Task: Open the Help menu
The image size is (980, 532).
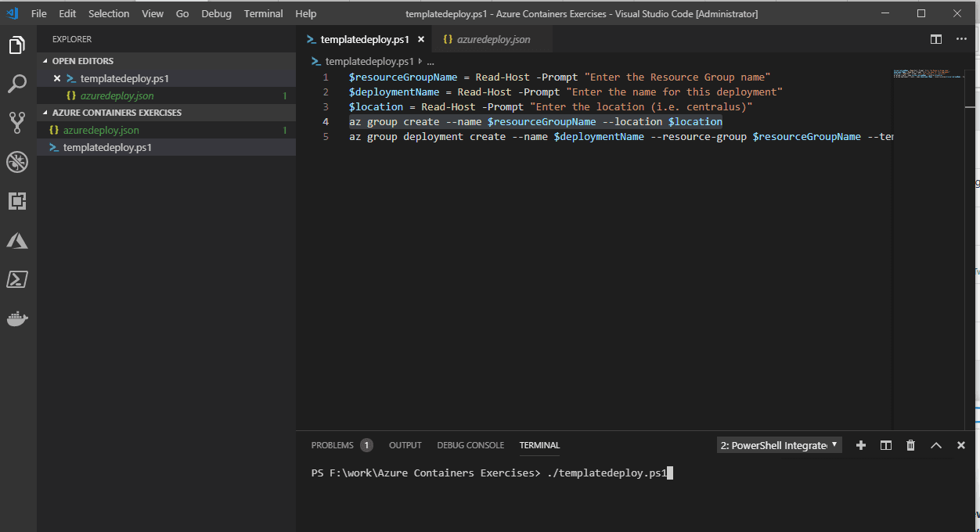Action: pyautogui.click(x=306, y=13)
